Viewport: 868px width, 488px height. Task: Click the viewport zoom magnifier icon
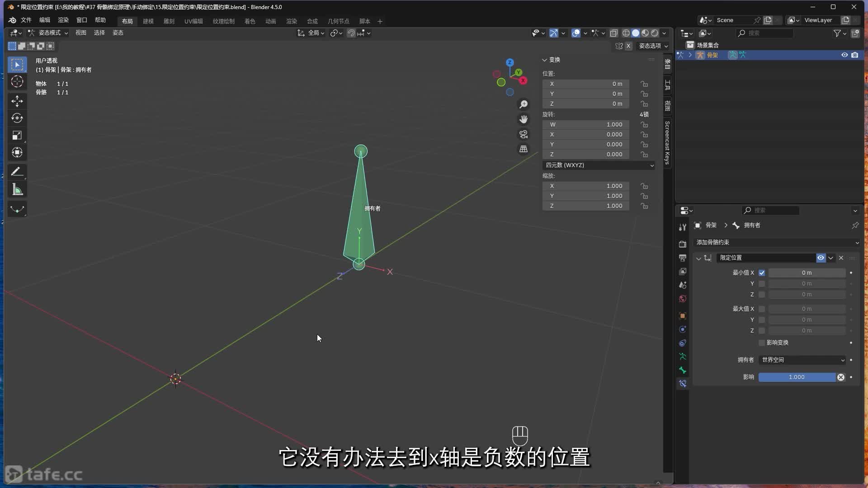[x=524, y=104]
